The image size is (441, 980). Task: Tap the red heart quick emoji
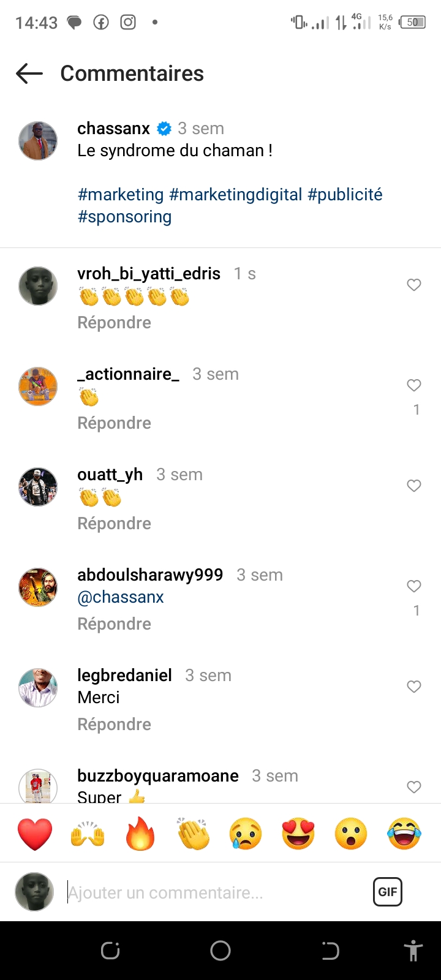click(35, 834)
